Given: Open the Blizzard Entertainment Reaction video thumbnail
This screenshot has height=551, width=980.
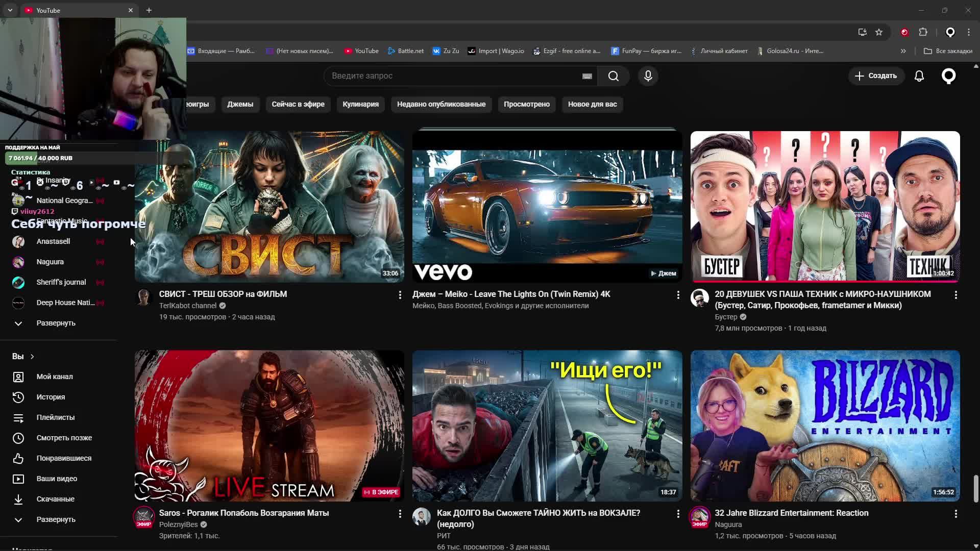Looking at the screenshot, I should tap(825, 425).
